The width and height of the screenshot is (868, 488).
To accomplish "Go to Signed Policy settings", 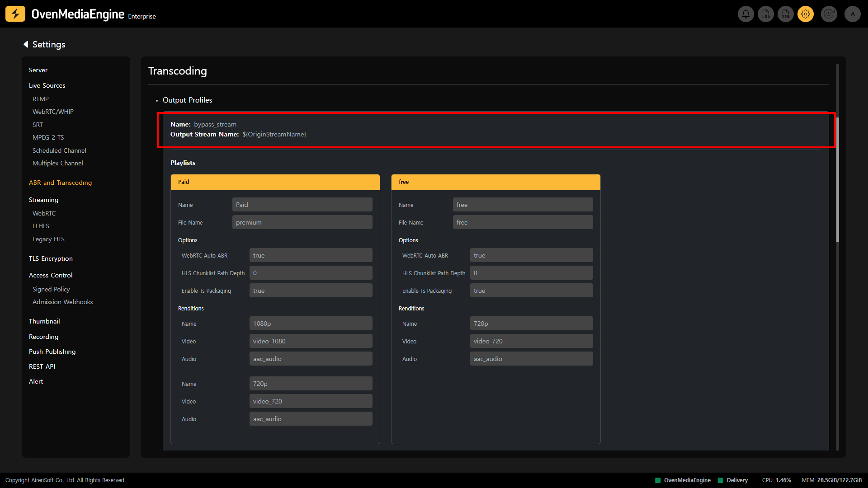I will [51, 289].
